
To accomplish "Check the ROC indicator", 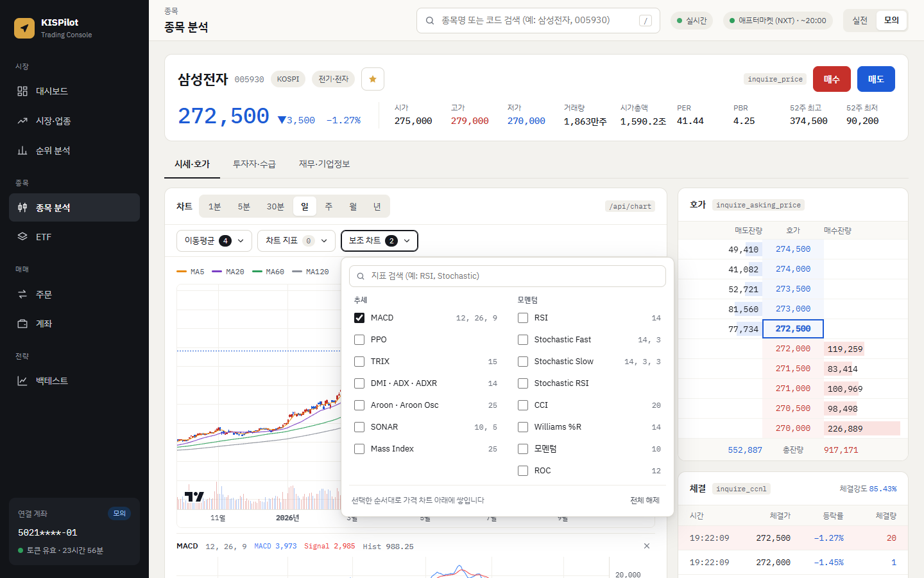I will (x=523, y=471).
